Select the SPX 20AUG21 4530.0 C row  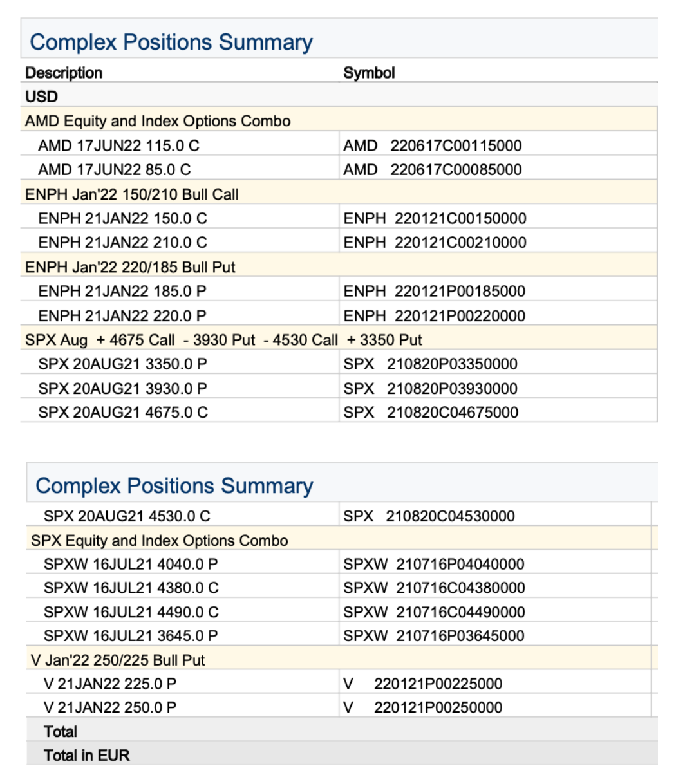pyautogui.click(x=127, y=516)
